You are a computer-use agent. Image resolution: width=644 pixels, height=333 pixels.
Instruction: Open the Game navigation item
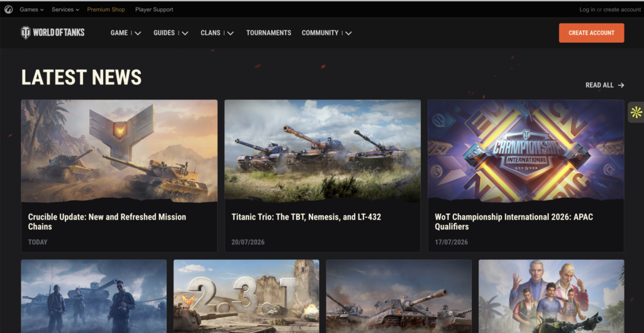pos(119,33)
